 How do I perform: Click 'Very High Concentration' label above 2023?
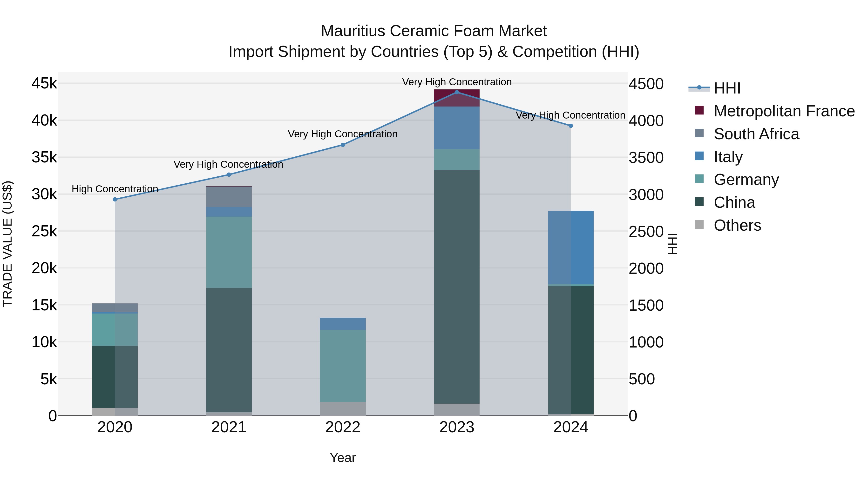coord(457,82)
